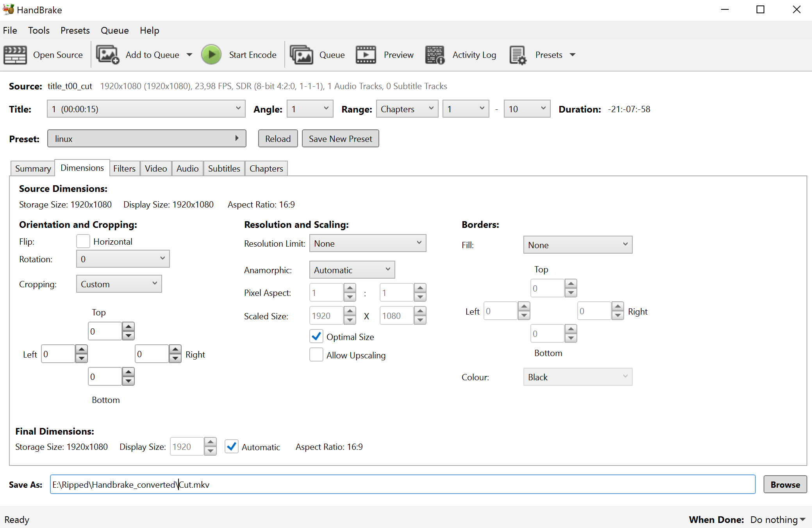Open the Tools menu
This screenshot has width=812, height=528.
(39, 30)
